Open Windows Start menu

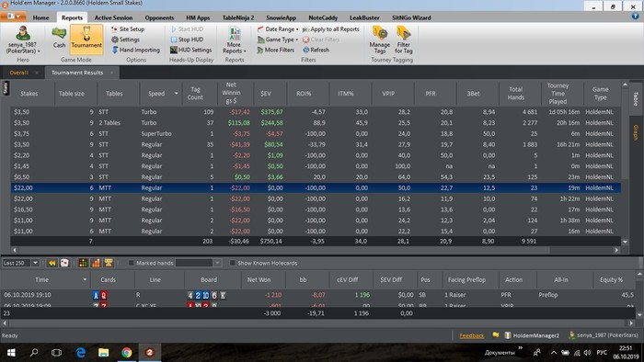(x=11, y=353)
